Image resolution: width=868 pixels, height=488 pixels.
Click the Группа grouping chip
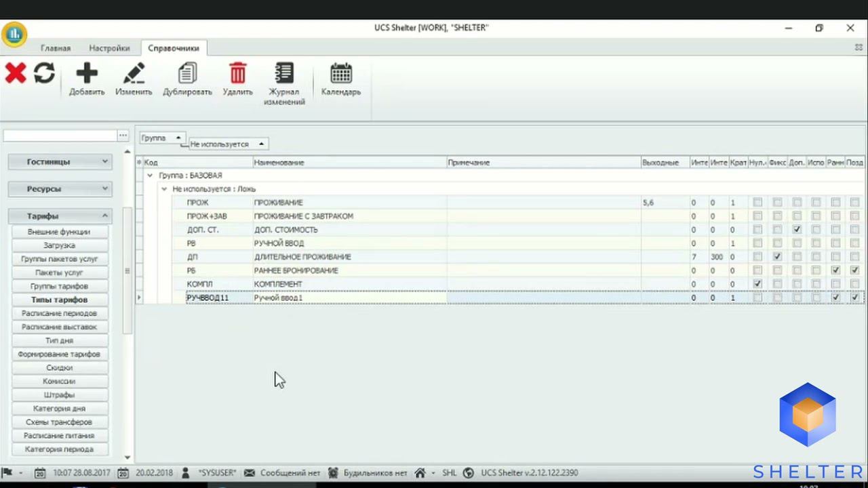click(162, 138)
